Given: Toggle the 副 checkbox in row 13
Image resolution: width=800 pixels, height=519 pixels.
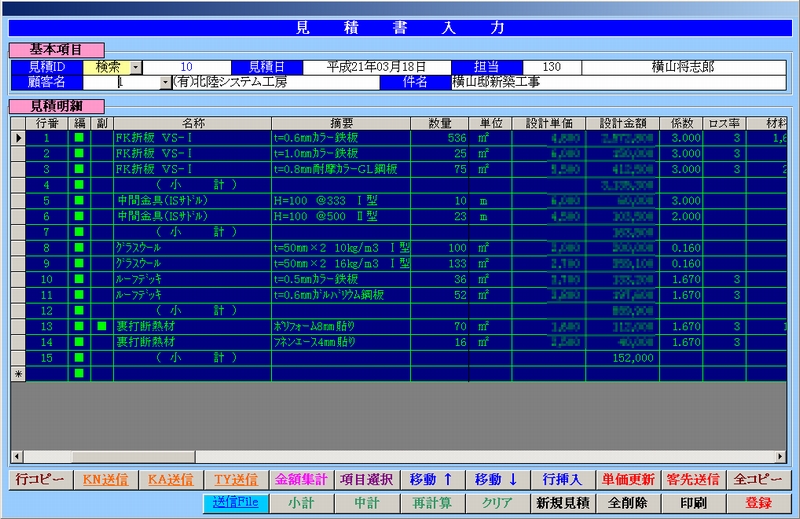Looking at the screenshot, I should click(101, 326).
